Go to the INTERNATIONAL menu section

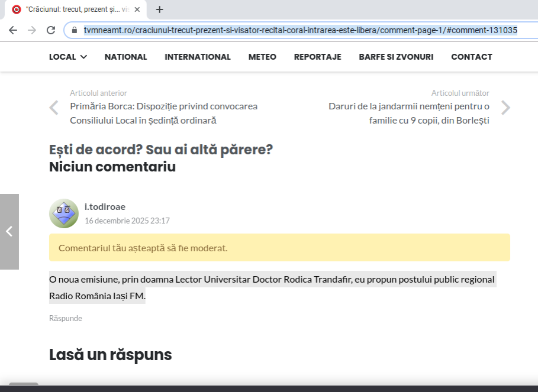tap(198, 57)
